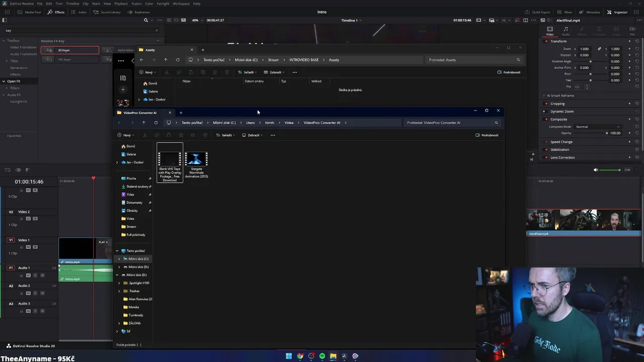Clear the effects search field

(156, 30)
